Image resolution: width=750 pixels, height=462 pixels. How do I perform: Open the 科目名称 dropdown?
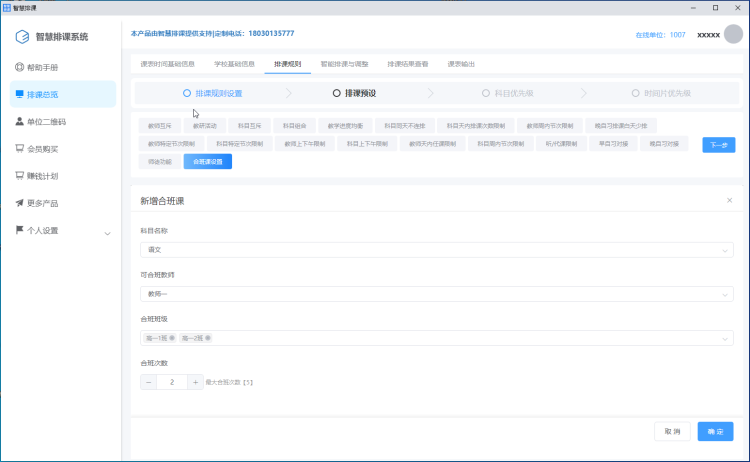click(436, 250)
